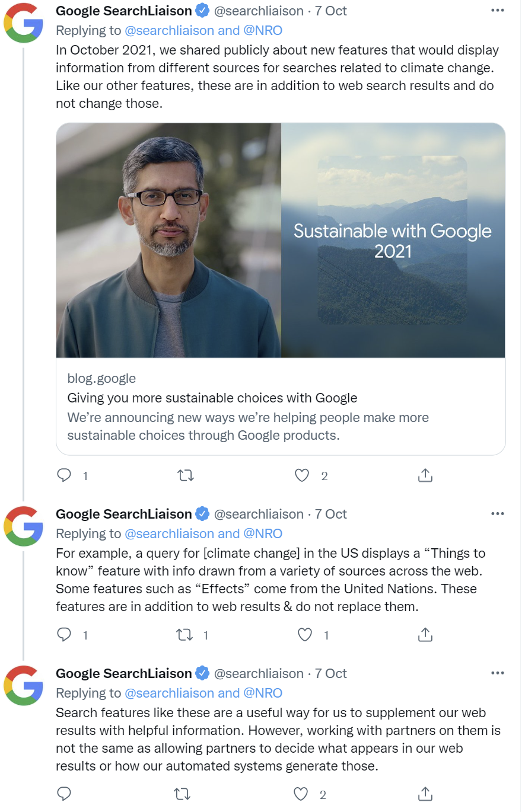Click the verified badge on the first tweet
This screenshot has width=525, height=812.
[x=202, y=10]
